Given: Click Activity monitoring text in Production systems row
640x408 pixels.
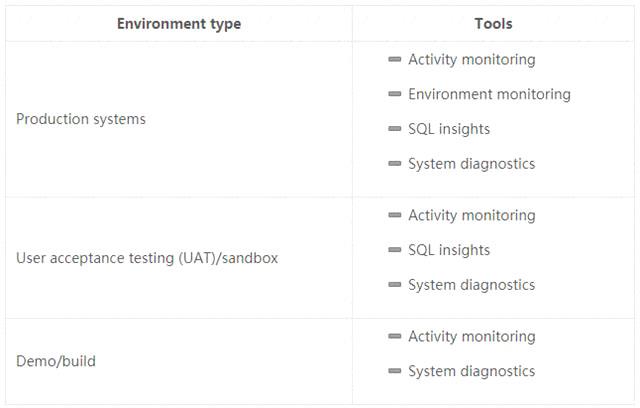Looking at the screenshot, I should 471,59.
